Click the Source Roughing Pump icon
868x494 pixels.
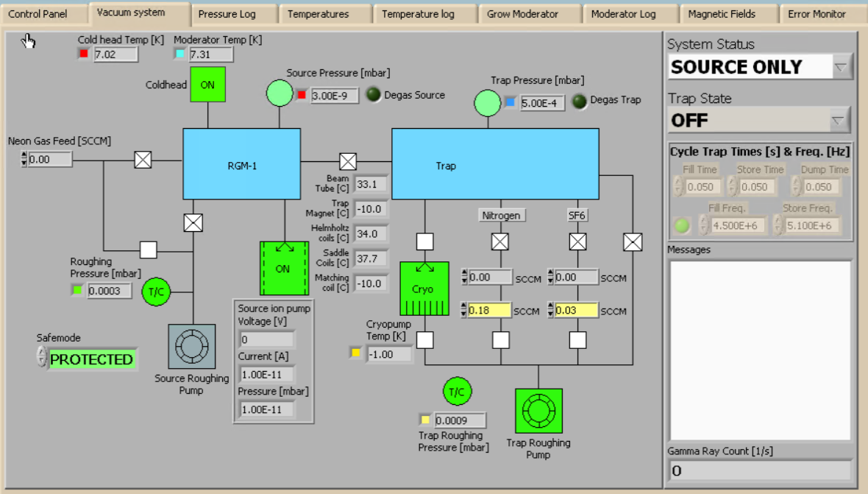pyautogui.click(x=192, y=347)
